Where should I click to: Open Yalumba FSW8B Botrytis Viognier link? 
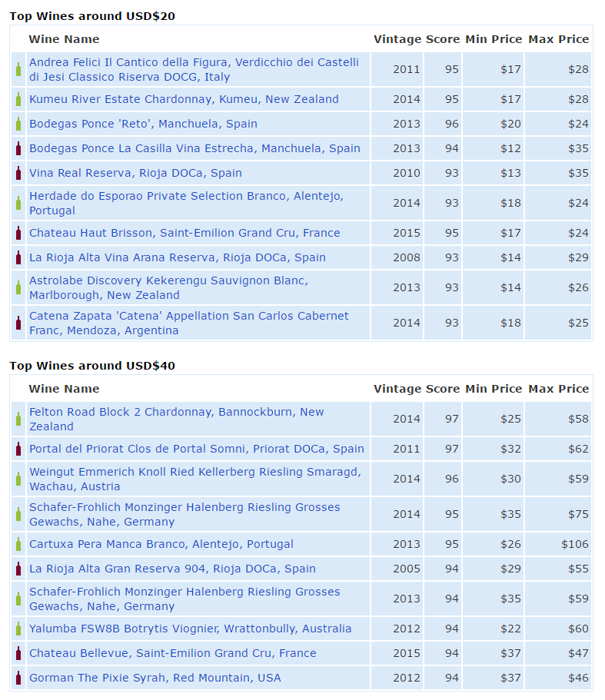click(x=191, y=628)
